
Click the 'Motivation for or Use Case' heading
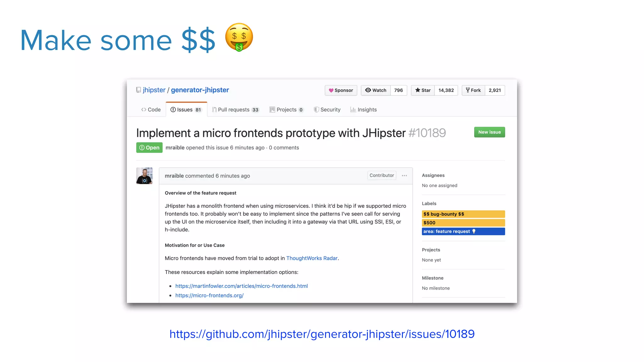coord(195,245)
